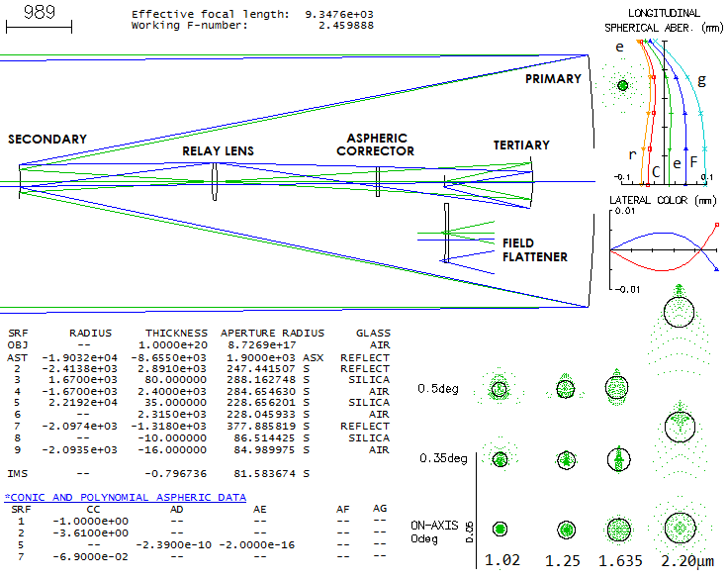The width and height of the screenshot is (728, 580).
Task: Click surface 9 radius -2.0935e+03
Action: (79, 450)
